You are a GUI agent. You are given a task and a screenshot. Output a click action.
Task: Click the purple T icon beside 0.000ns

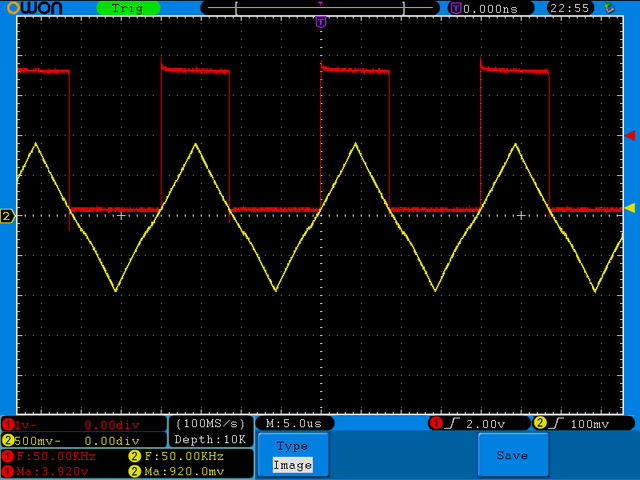pyautogui.click(x=456, y=8)
